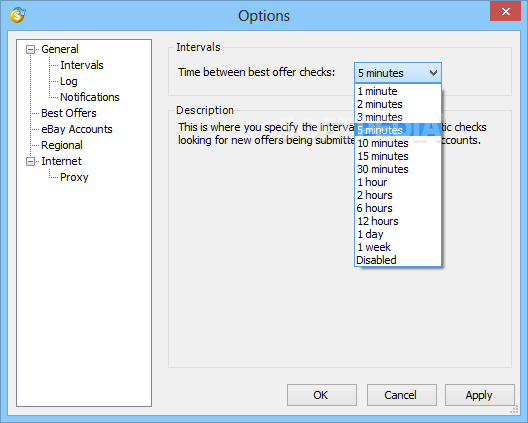Set interval to 1 week
This screenshot has width=528, height=423.
[x=398, y=247]
